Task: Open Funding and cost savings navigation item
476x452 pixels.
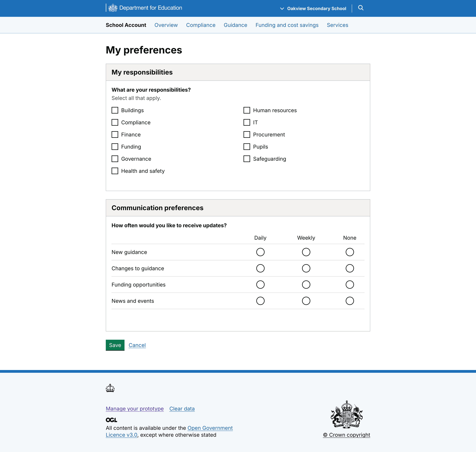Action: click(287, 25)
